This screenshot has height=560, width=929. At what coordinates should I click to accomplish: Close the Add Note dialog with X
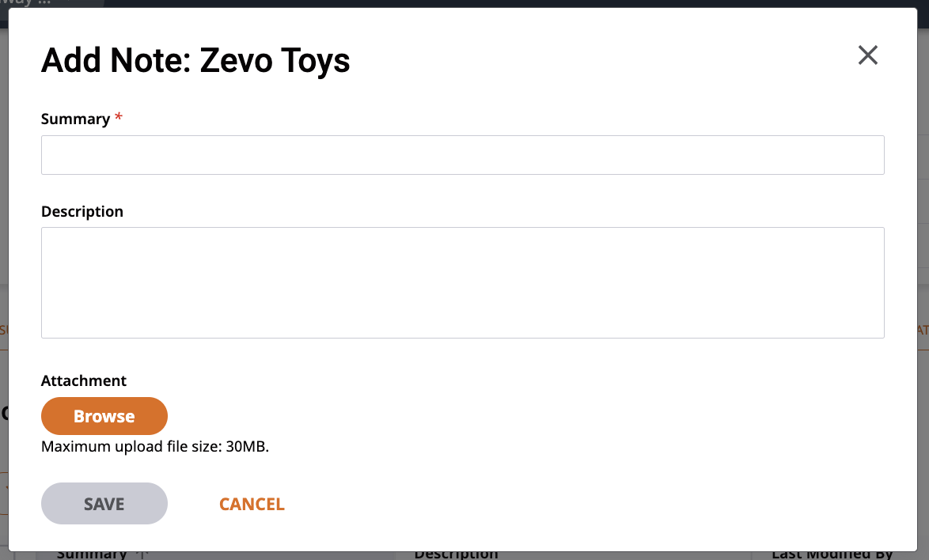(867, 55)
